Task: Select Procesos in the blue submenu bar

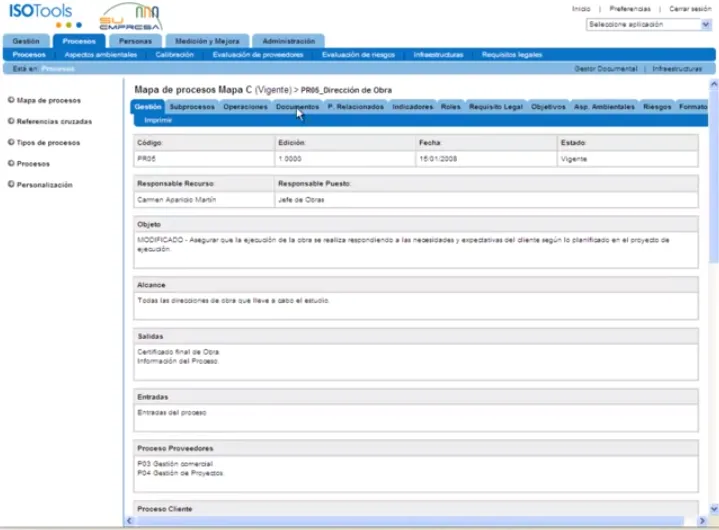Action: (x=29, y=55)
